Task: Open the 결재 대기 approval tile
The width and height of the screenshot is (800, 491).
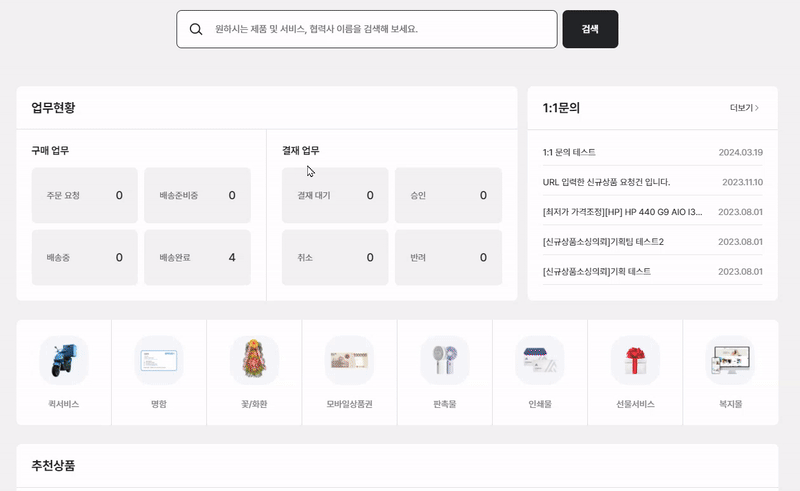Action: tap(335, 195)
